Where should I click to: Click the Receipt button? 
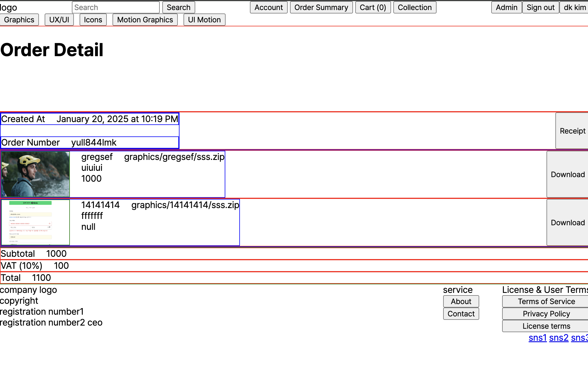pos(572,131)
